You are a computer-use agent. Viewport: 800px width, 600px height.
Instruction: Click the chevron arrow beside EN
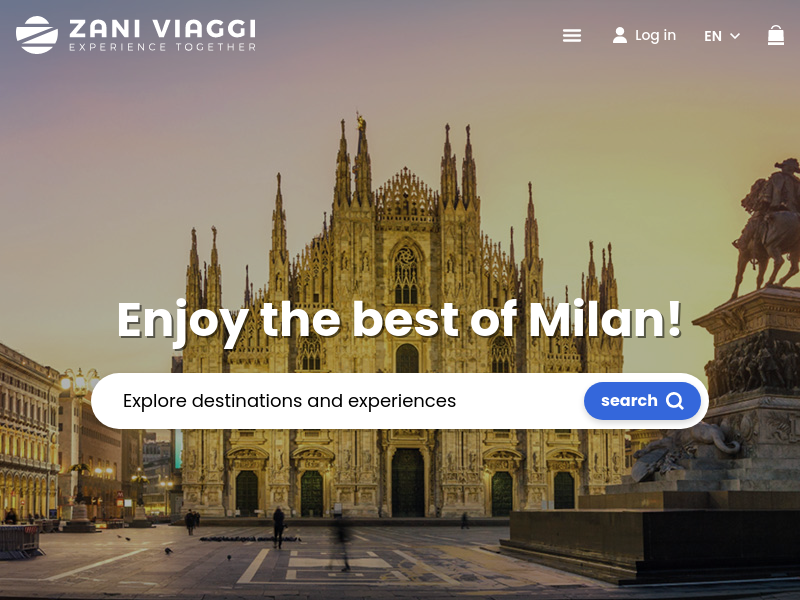(735, 36)
